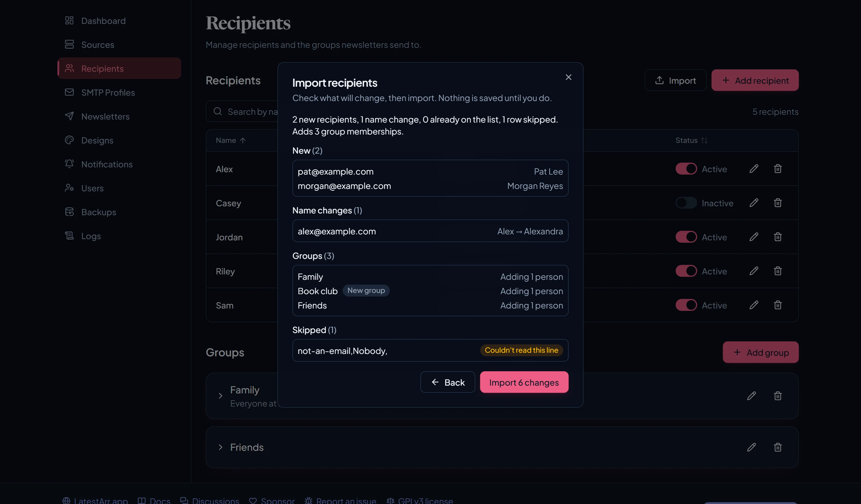Close the Import recipients dialog
Image resolution: width=861 pixels, height=504 pixels.
coord(568,77)
